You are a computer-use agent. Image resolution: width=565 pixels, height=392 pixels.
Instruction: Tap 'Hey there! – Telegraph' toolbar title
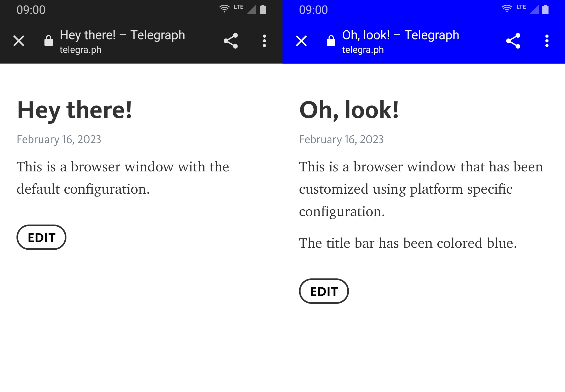click(122, 35)
